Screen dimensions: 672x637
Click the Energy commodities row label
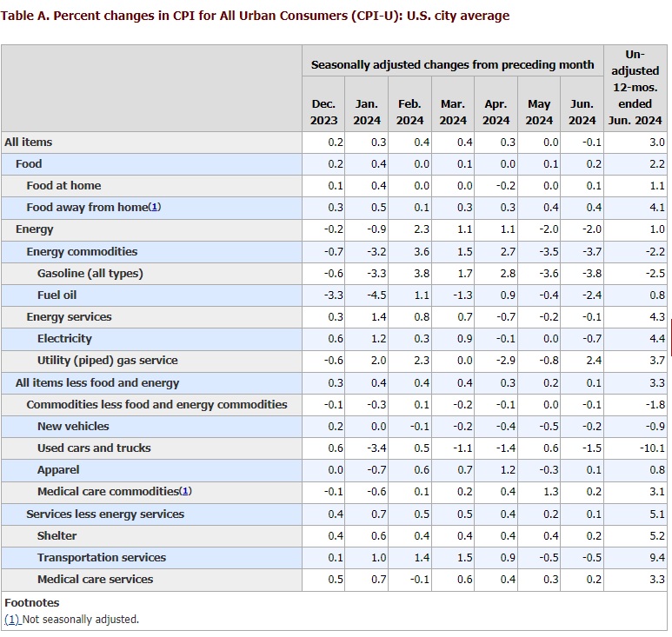click(x=82, y=251)
